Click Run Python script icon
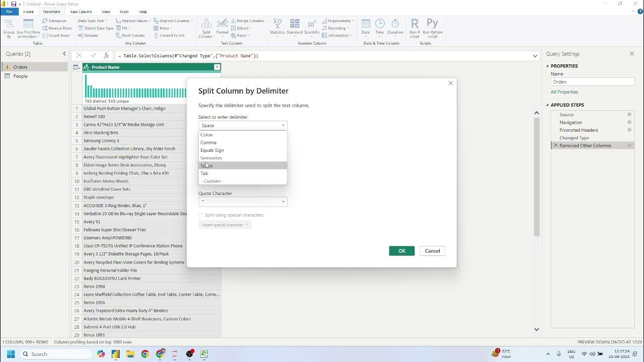This screenshot has height=362, width=644. tap(433, 28)
